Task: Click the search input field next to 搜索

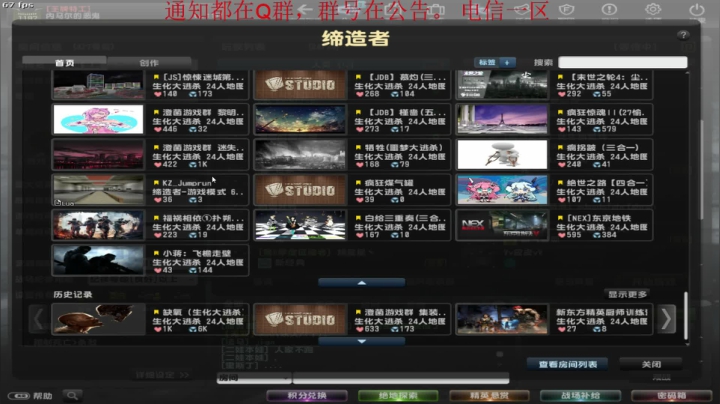Action: 623,62
